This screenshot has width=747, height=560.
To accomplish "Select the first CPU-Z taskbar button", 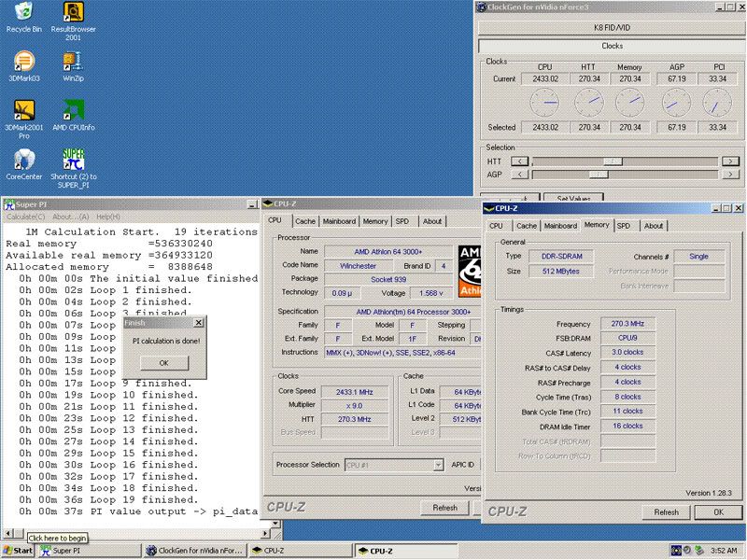I will pos(302,551).
